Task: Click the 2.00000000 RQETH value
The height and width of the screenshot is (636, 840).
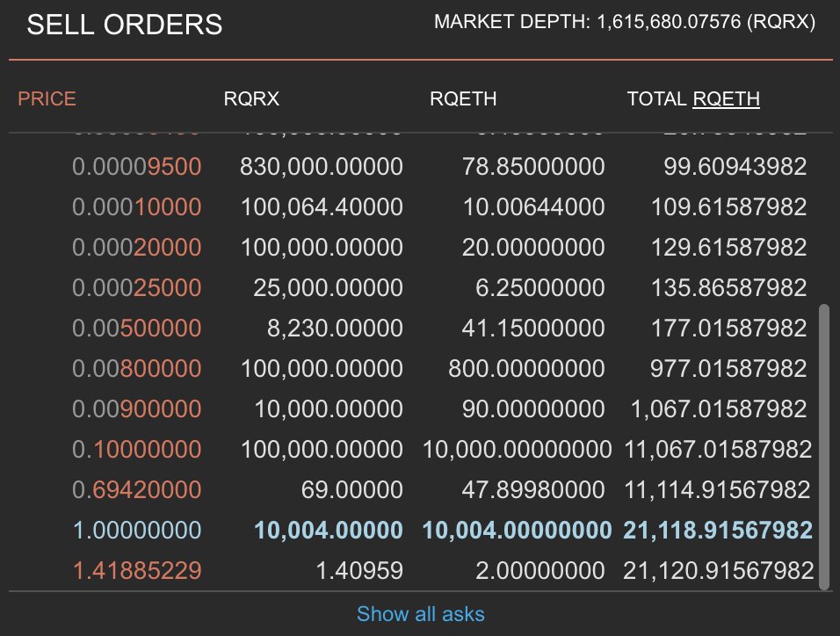Action: pyautogui.click(x=540, y=571)
